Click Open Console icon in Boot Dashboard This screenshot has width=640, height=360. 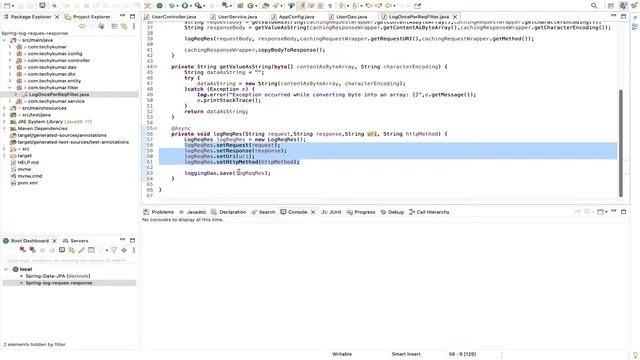tap(62, 250)
